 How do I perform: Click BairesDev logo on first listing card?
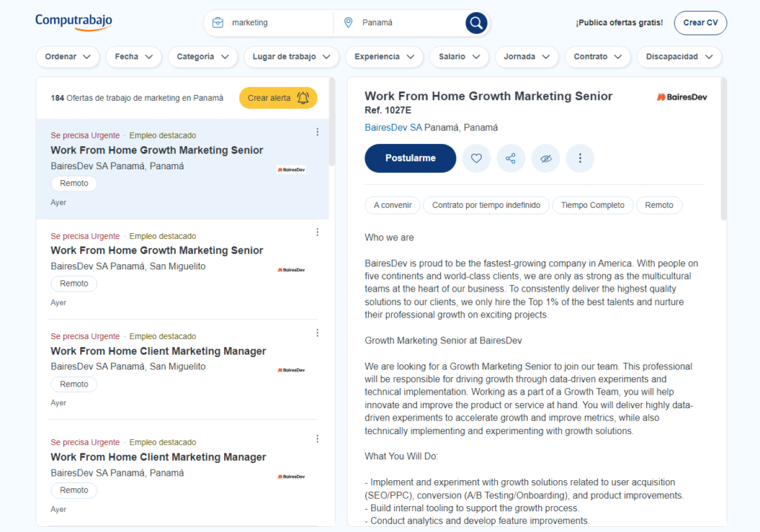pos(291,170)
